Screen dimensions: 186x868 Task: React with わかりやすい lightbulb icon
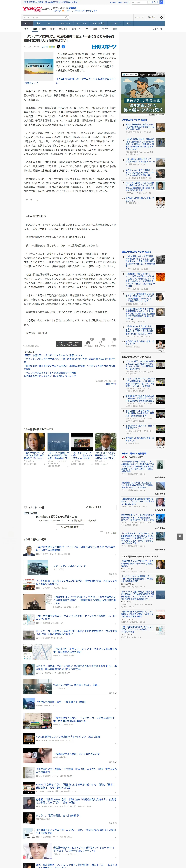pos(100,343)
